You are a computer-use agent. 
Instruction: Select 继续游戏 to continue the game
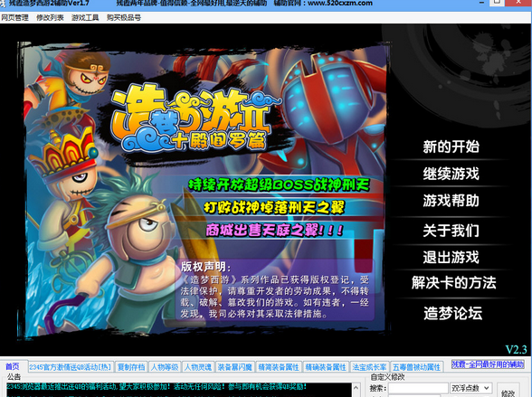click(451, 174)
